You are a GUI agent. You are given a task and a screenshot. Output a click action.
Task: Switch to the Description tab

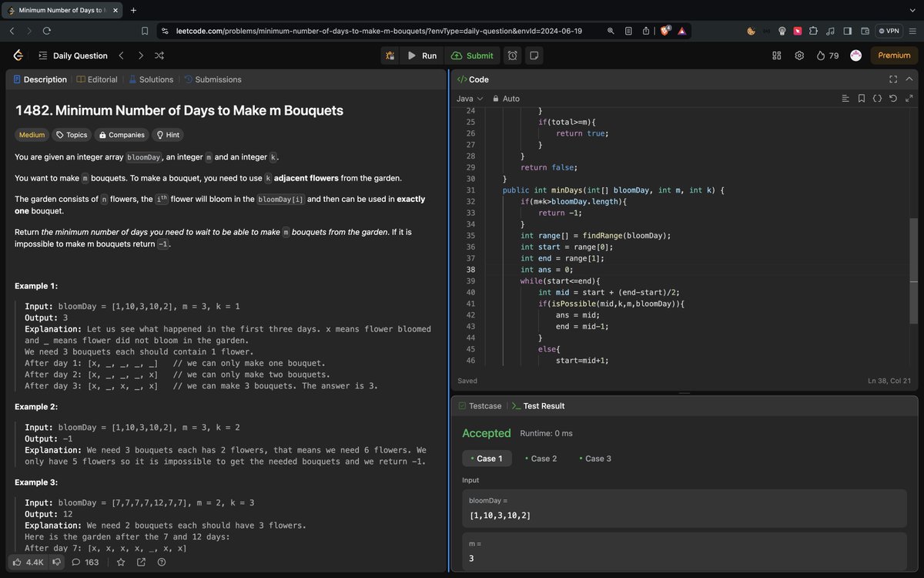(x=39, y=79)
